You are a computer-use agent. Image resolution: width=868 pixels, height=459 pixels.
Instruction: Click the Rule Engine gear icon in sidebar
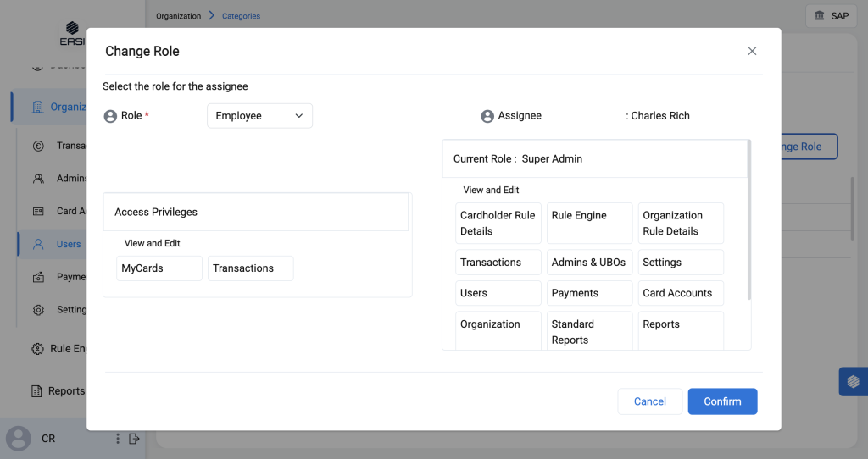tap(37, 348)
